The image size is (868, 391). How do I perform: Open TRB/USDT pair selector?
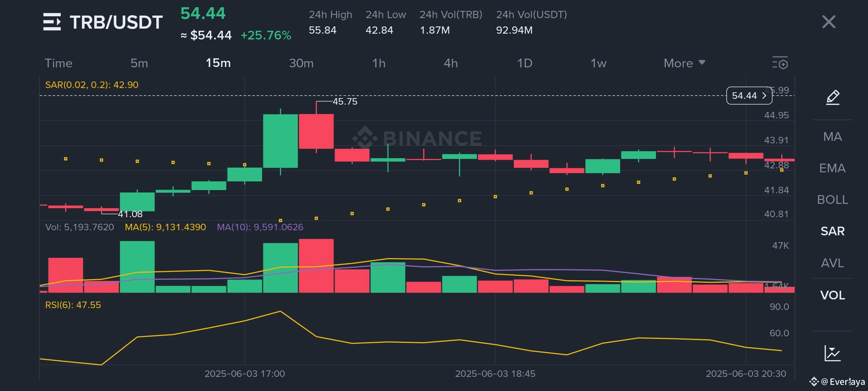pyautogui.click(x=116, y=22)
